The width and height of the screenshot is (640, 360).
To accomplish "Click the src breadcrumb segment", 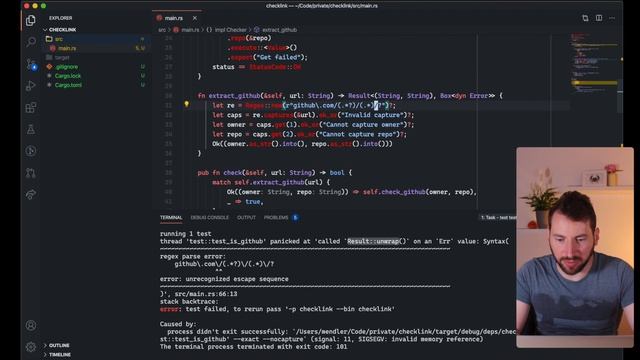I will [x=162, y=30].
